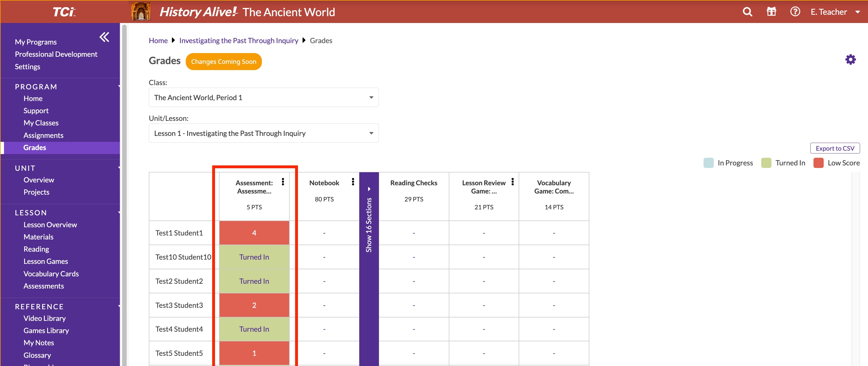Image resolution: width=868 pixels, height=366 pixels.
Task: Open Test10 Student10 Turned In cell
Action: coord(254,257)
